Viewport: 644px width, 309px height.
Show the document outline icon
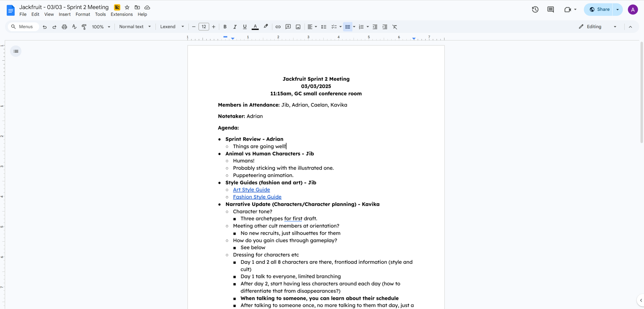click(x=15, y=51)
